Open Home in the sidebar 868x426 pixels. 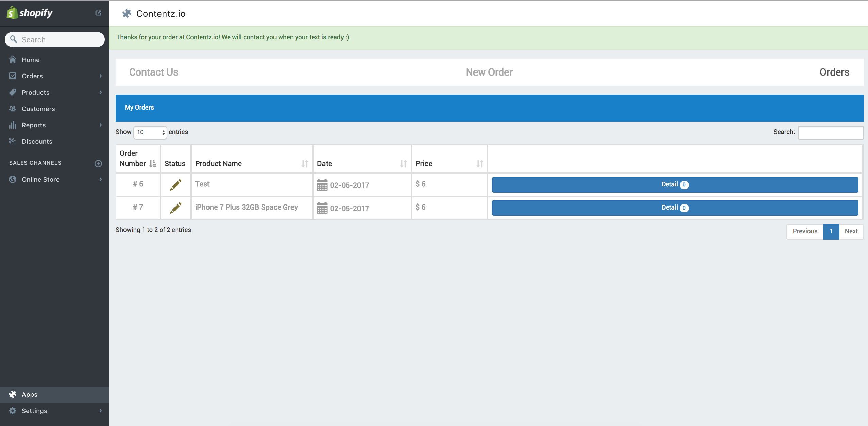tap(54, 60)
